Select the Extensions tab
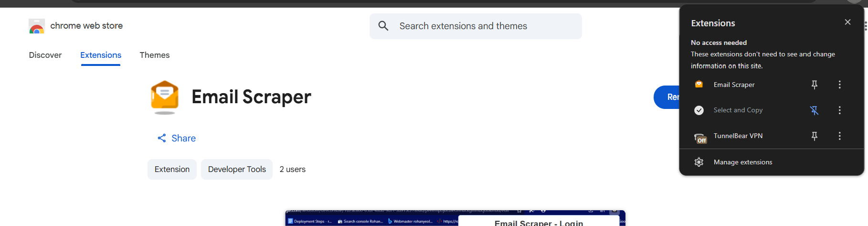The width and height of the screenshot is (868, 226). click(x=101, y=55)
